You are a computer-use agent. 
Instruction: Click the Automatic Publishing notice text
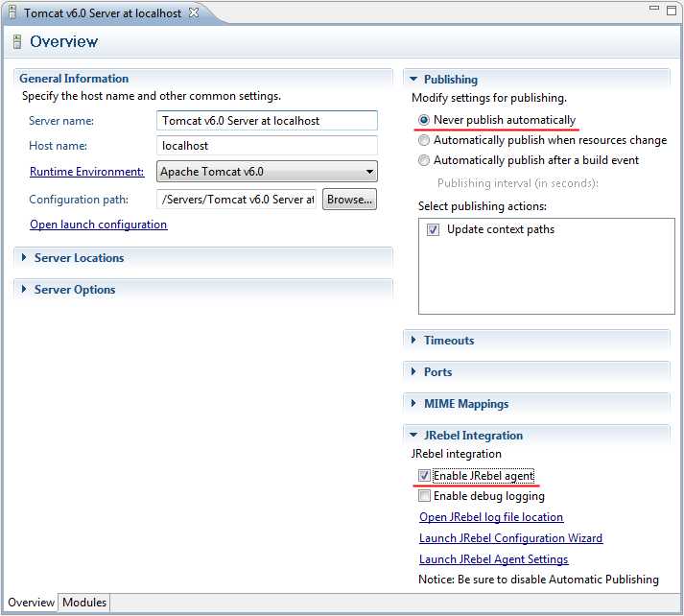pyautogui.click(x=538, y=580)
